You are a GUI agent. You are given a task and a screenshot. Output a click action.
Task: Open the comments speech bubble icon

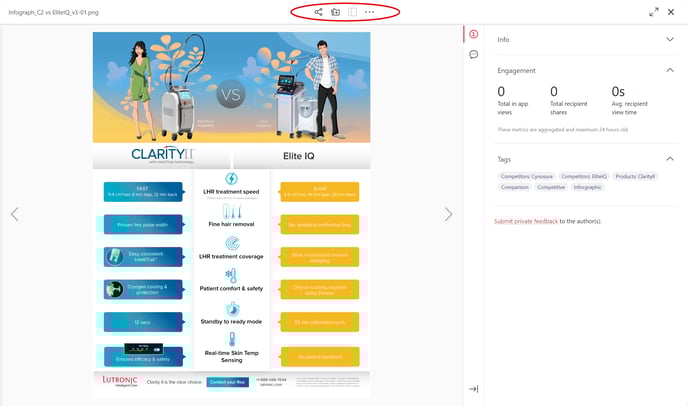click(473, 54)
